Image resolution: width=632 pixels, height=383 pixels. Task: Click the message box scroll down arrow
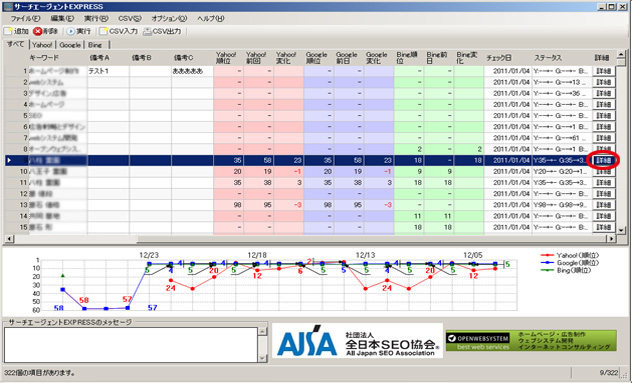pyautogui.click(x=262, y=358)
